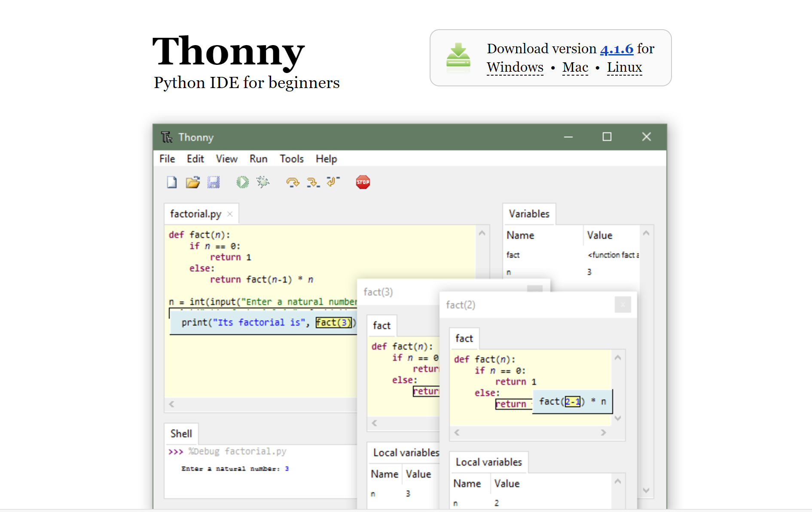Select the fact row in Variables
The image size is (812, 512).
pos(572,255)
